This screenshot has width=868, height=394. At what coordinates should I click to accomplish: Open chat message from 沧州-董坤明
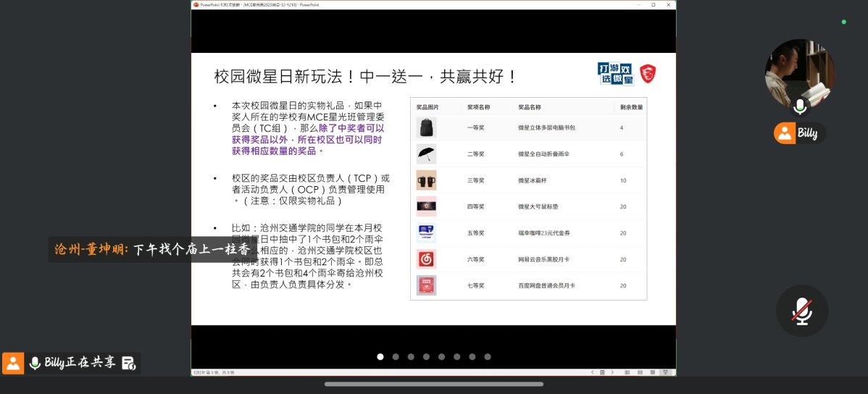click(x=154, y=250)
